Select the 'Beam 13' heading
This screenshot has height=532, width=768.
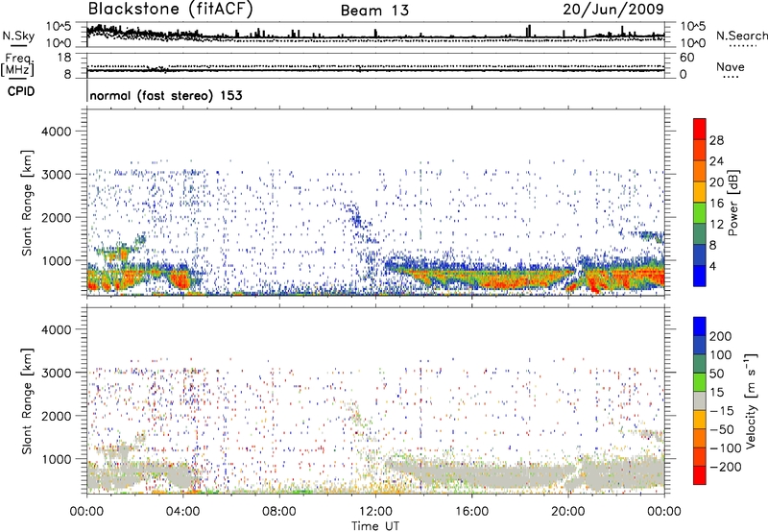374,11
